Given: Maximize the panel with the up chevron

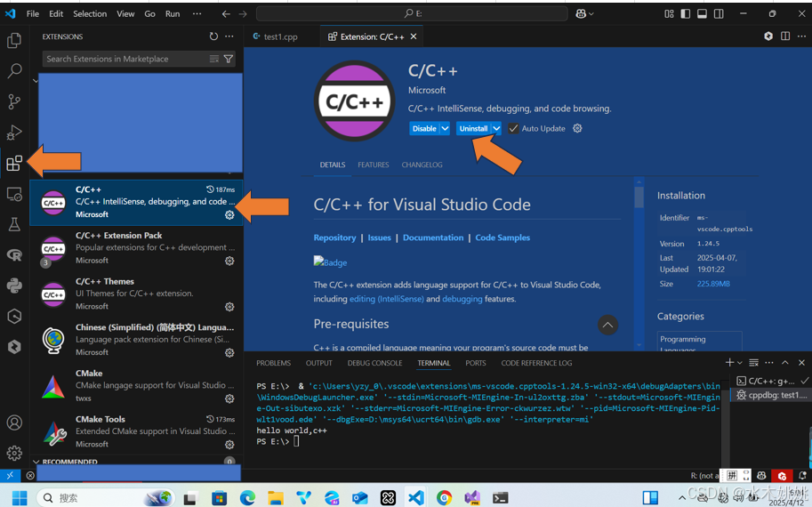Looking at the screenshot, I should pyautogui.click(x=785, y=363).
